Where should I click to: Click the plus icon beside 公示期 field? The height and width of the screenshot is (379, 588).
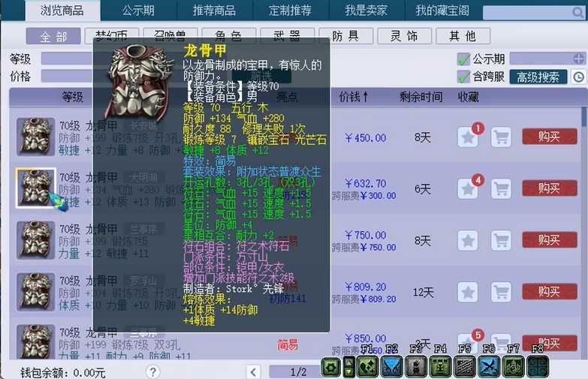(x=579, y=59)
